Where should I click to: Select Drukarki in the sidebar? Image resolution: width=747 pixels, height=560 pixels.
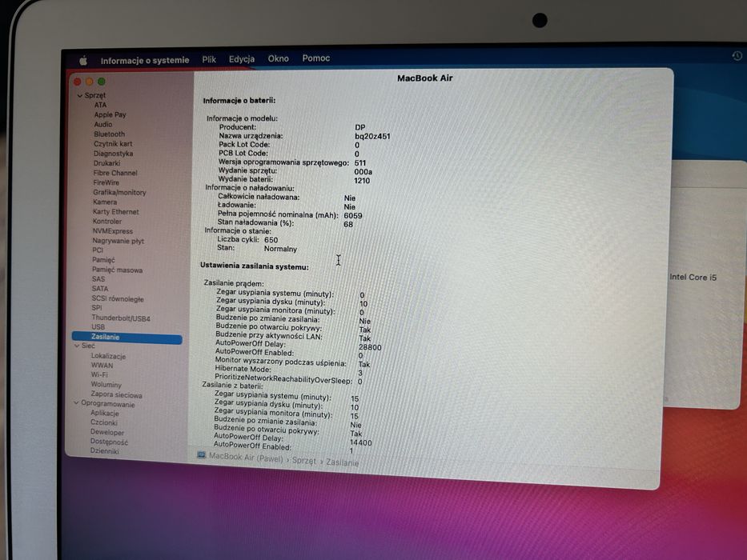(106, 163)
